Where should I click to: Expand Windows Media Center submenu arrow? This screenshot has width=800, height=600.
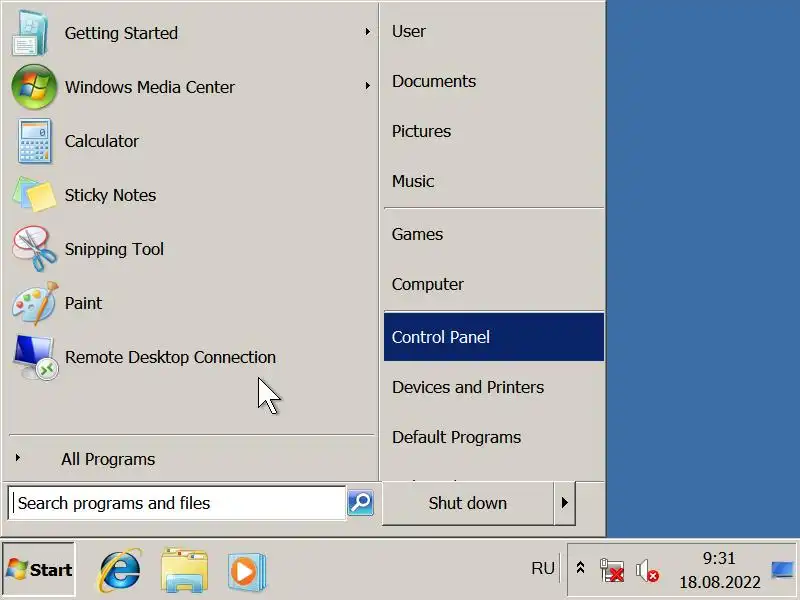(x=367, y=86)
